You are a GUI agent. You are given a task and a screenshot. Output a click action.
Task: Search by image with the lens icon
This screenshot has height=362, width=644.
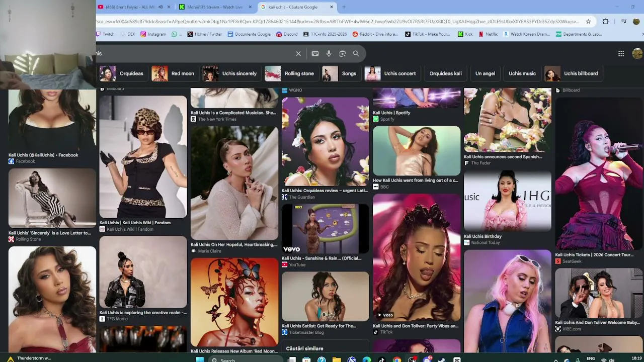click(x=342, y=53)
